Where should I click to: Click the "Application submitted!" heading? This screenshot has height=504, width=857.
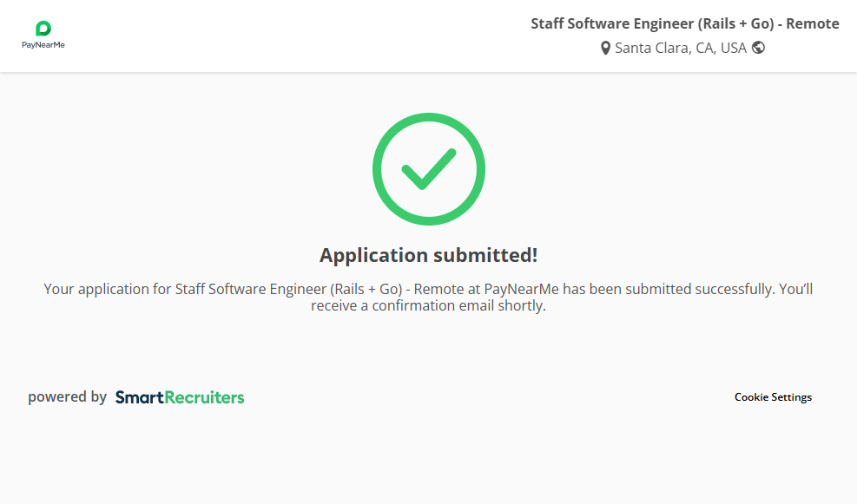pyautogui.click(x=428, y=255)
